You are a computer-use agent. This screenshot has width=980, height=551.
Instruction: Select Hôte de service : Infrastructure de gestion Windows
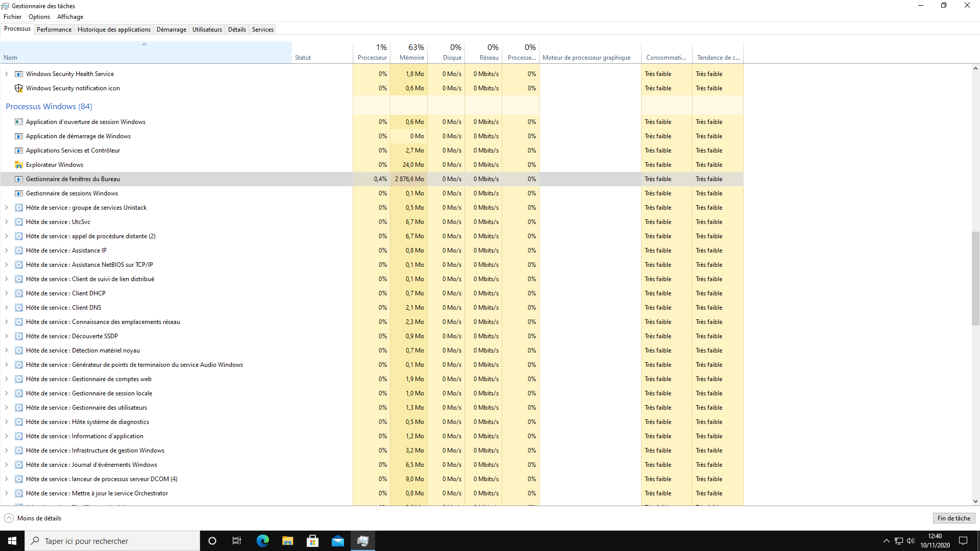tap(372, 450)
